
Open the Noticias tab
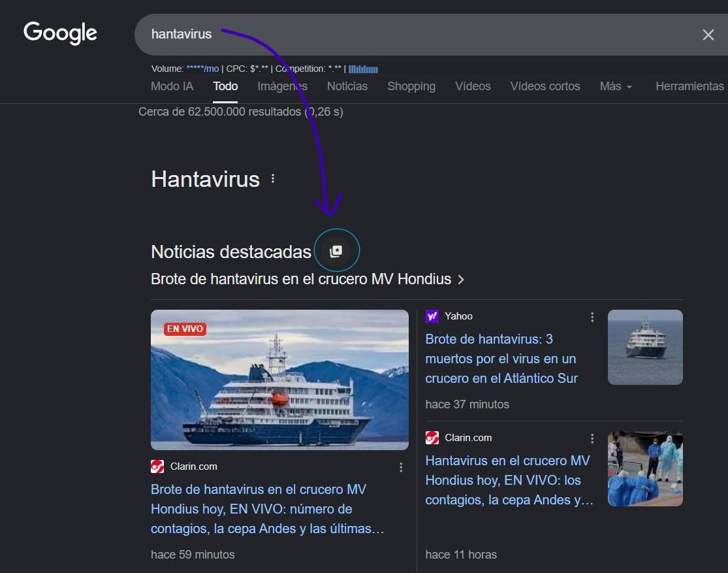[347, 86]
